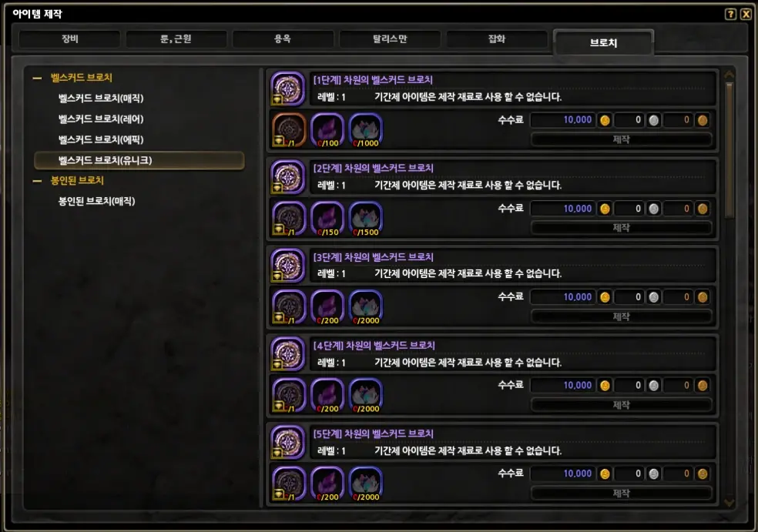Click the lotus material icon requiring 1500

(366, 219)
